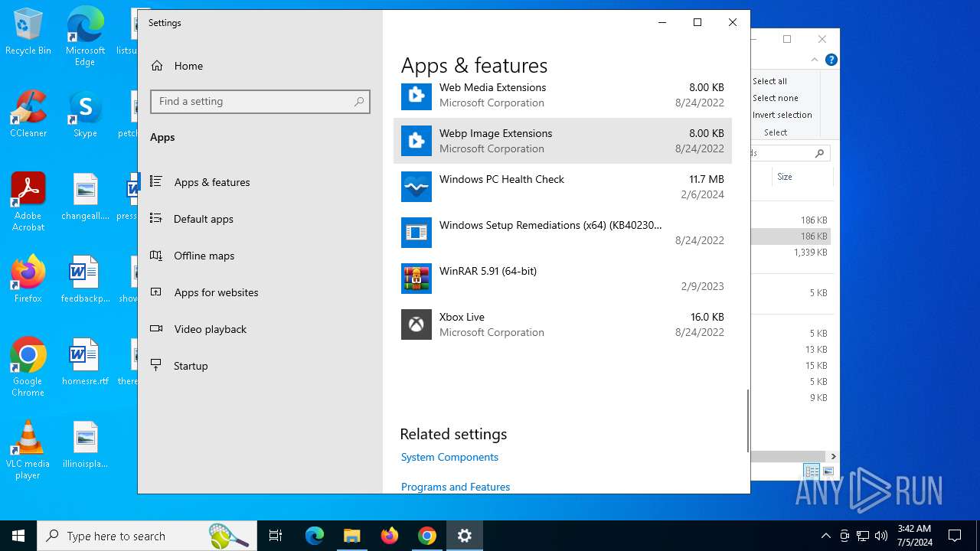The width and height of the screenshot is (980, 551).
Task: Click Select none in the Explorer ribbon
Action: (775, 98)
